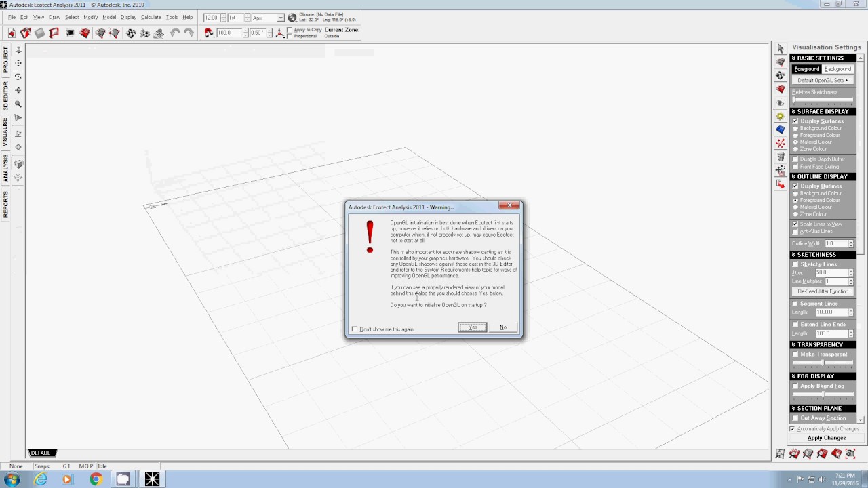
Task: Open the Tools menu
Action: point(172,17)
